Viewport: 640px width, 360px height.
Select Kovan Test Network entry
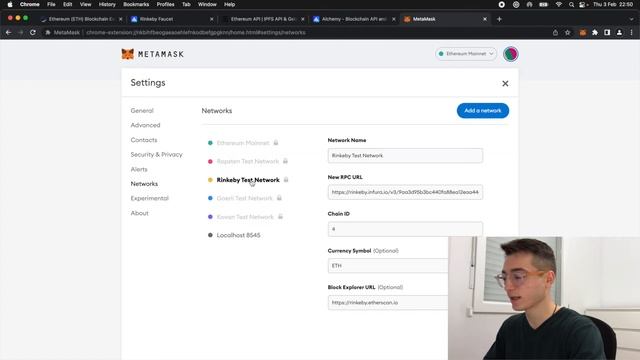tap(245, 217)
